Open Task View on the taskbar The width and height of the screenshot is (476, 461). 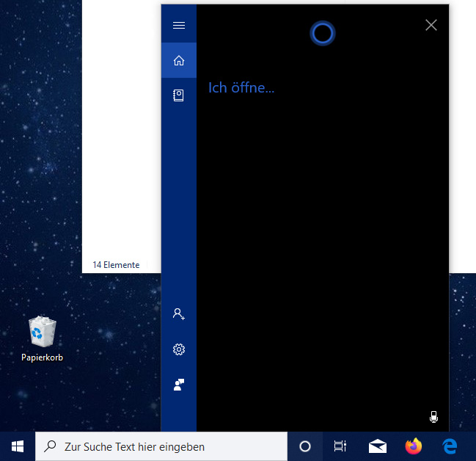[340, 446]
